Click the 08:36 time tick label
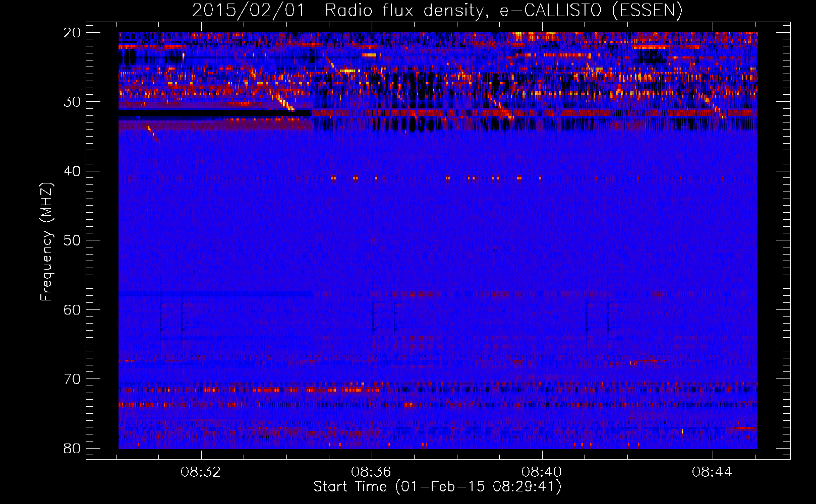 tap(371, 472)
